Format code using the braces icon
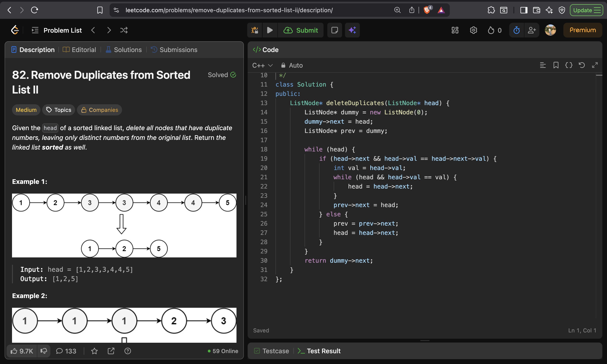Screen dimensions: 607x364 click(x=568, y=65)
